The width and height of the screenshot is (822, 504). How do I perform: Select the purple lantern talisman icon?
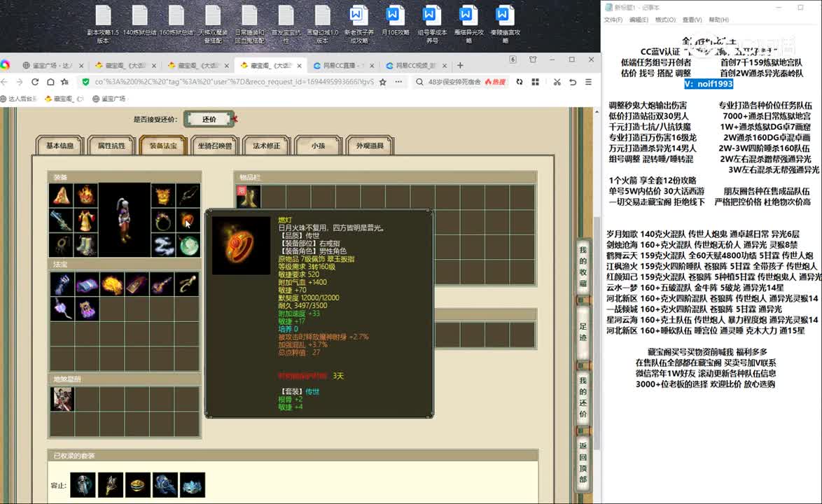pos(87,309)
